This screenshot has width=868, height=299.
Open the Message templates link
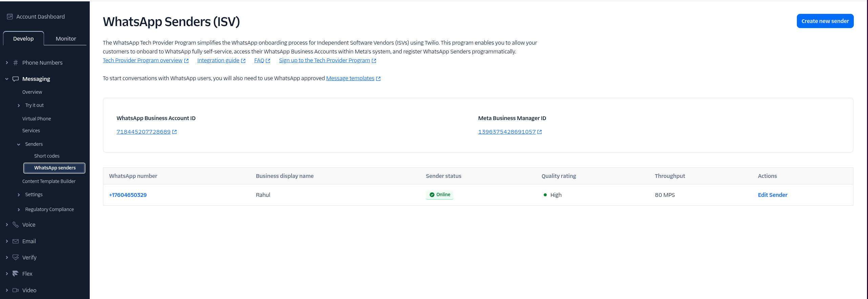coord(350,78)
